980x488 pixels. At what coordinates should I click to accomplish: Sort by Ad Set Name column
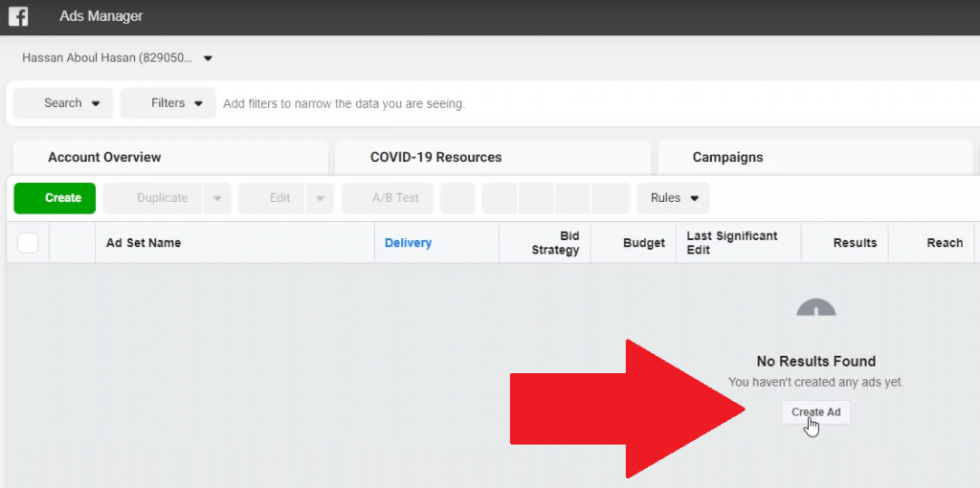coord(235,243)
